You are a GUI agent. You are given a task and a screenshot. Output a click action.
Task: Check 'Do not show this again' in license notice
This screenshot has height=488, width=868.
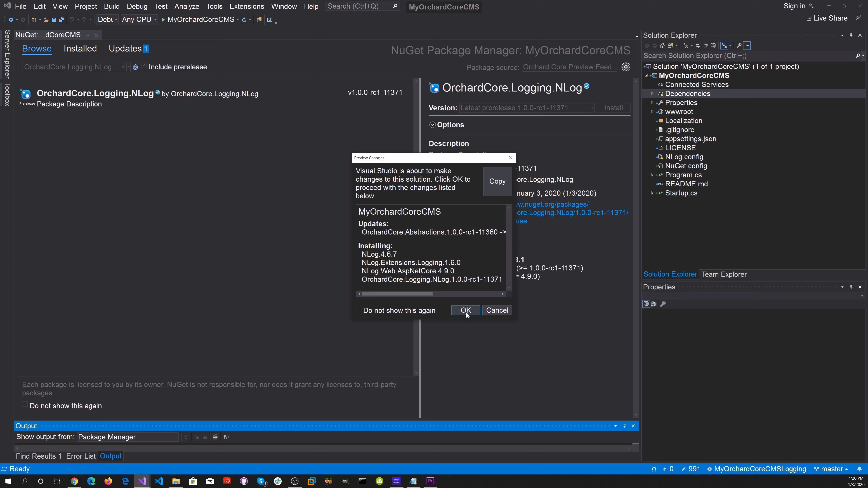25,404
